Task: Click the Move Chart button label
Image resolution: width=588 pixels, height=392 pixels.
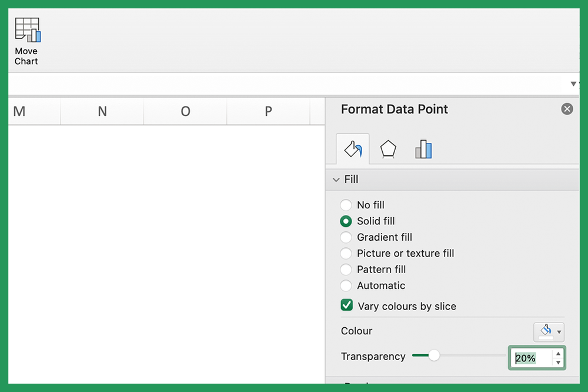Action: (x=26, y=56)
